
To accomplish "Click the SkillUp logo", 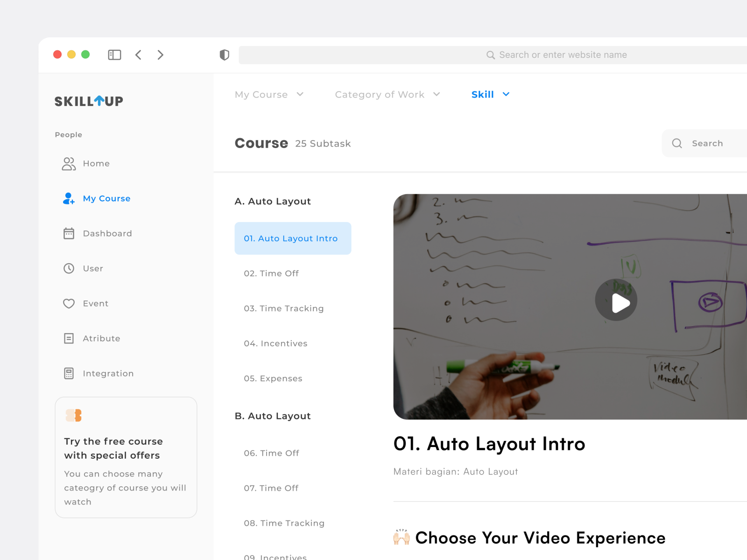I will 88,101.
